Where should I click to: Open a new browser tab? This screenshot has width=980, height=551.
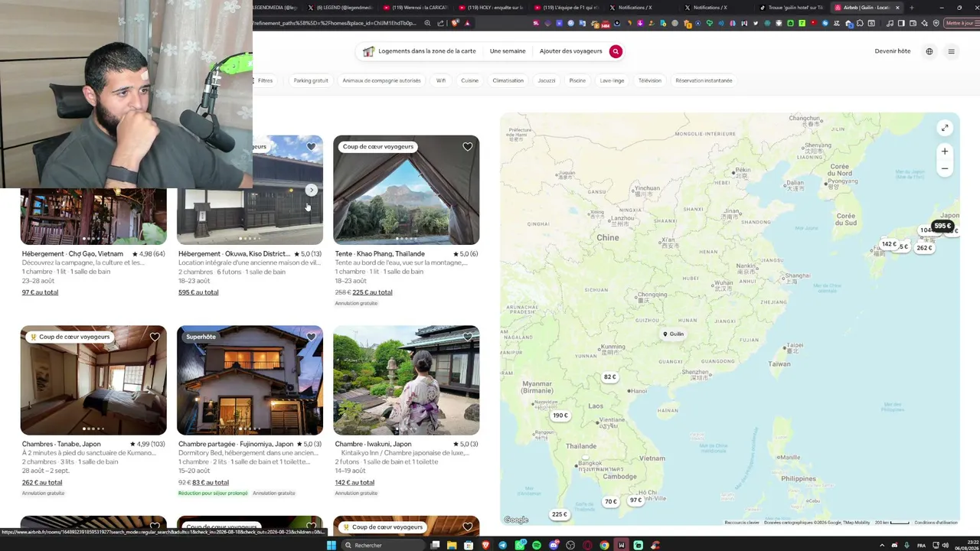click(911, 8)
